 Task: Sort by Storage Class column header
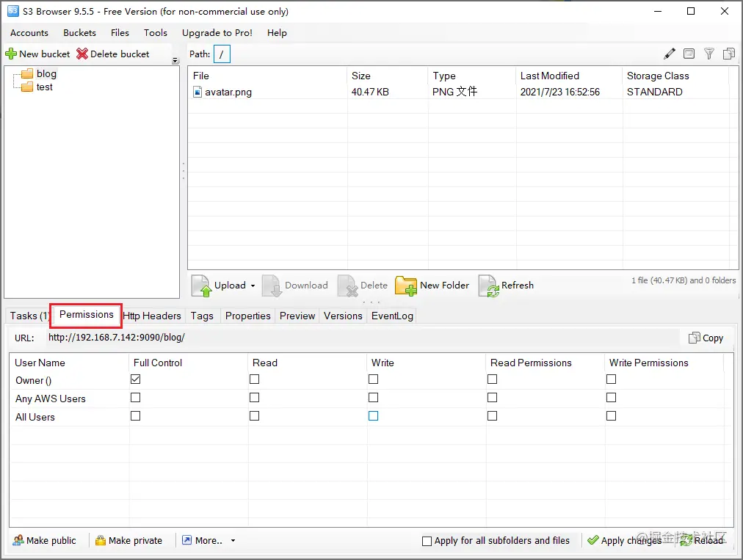(675, 76)
